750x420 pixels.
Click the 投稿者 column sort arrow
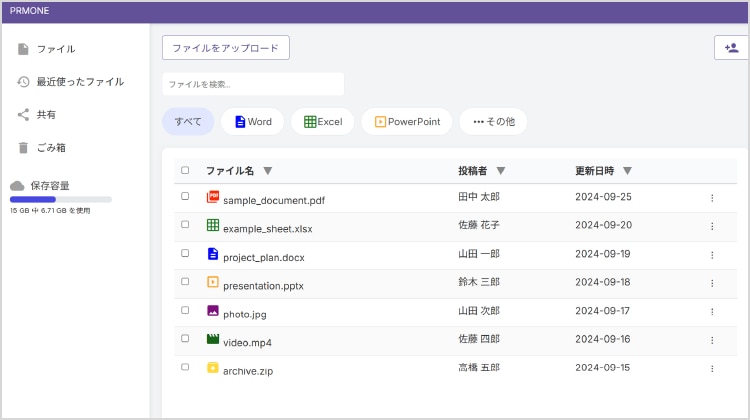click(500, 170)
